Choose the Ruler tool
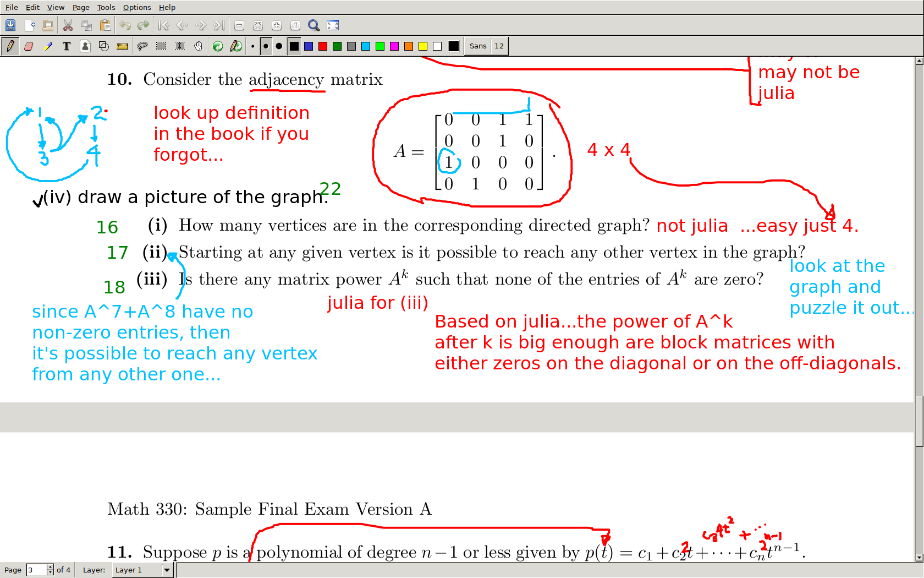 pyautogui.click(x=122, y=46)
